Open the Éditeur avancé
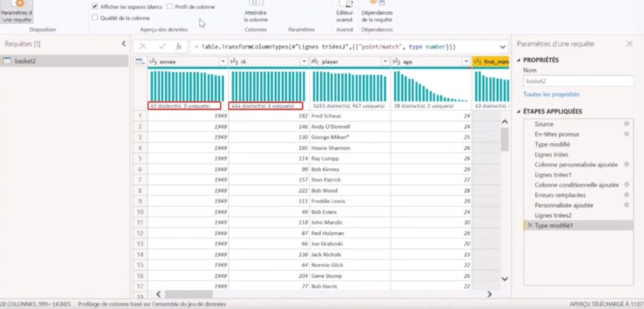The width and height of the screenshot is (644, 309). coord(344,11)
